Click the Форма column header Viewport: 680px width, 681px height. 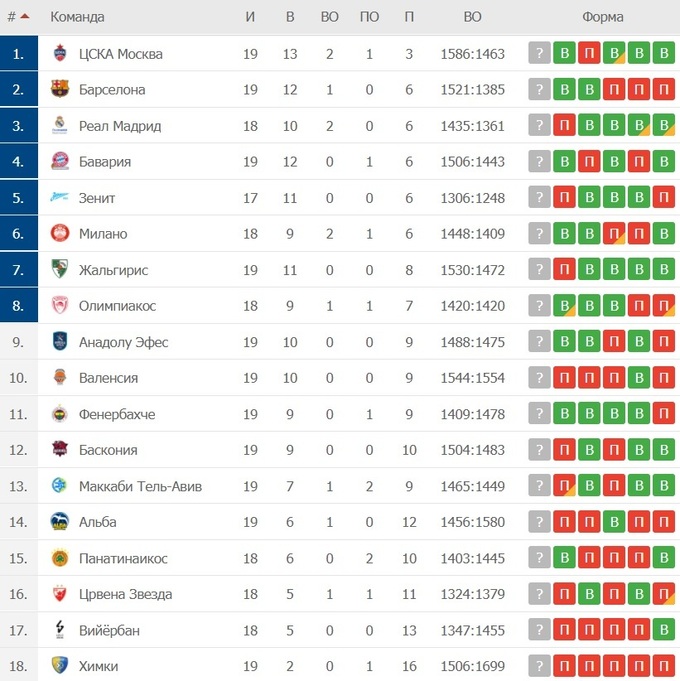coord(602,17)
